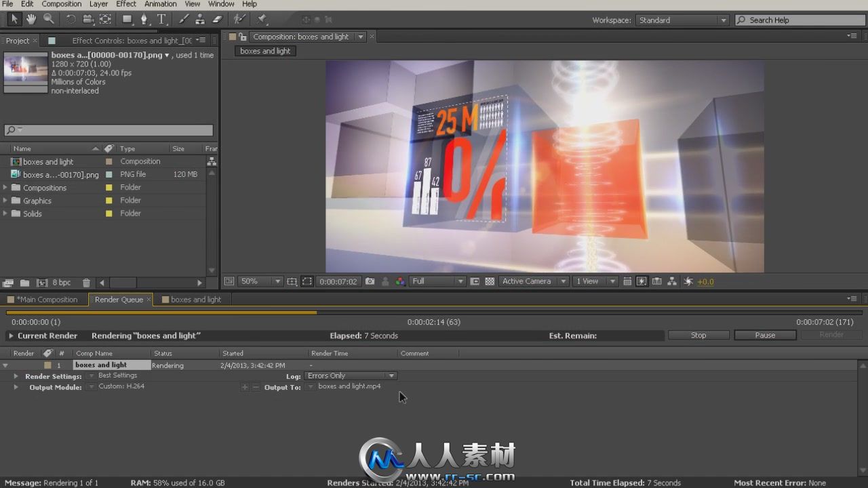
Task: Click the 8 bpc color depth button
Action: [x=61, y=283]
